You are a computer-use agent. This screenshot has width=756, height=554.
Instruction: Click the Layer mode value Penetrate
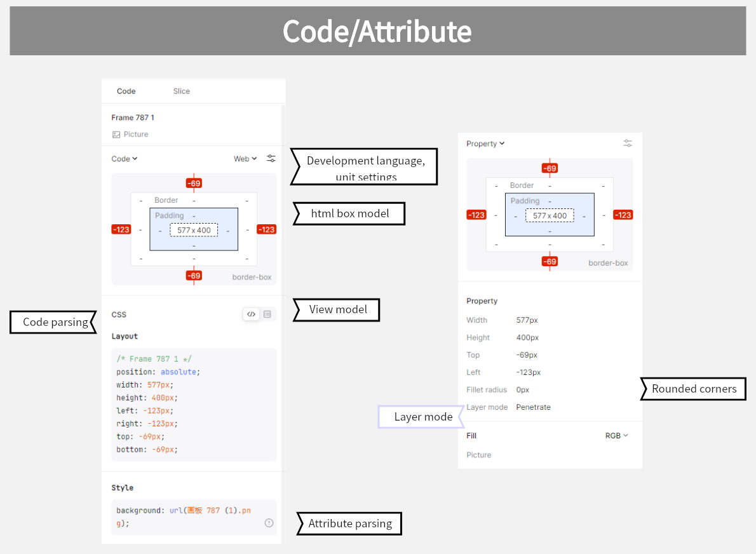pyautogui.click(x=533, y=407)
